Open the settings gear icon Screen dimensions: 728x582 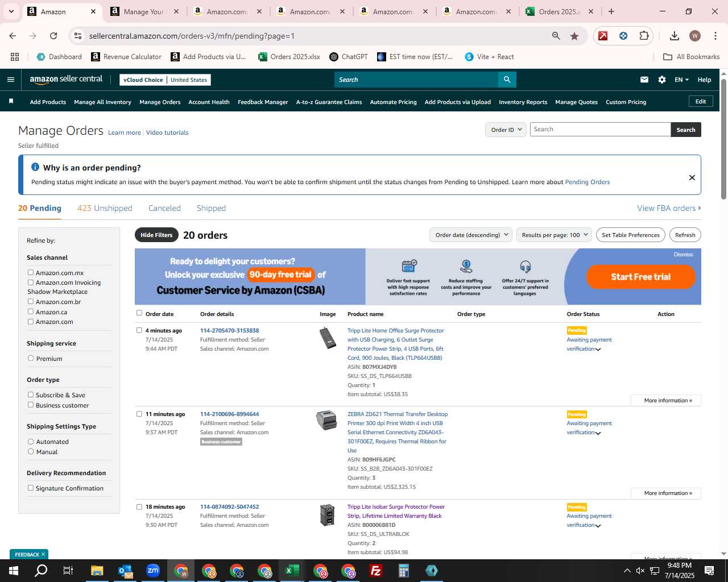pos(662,80)
